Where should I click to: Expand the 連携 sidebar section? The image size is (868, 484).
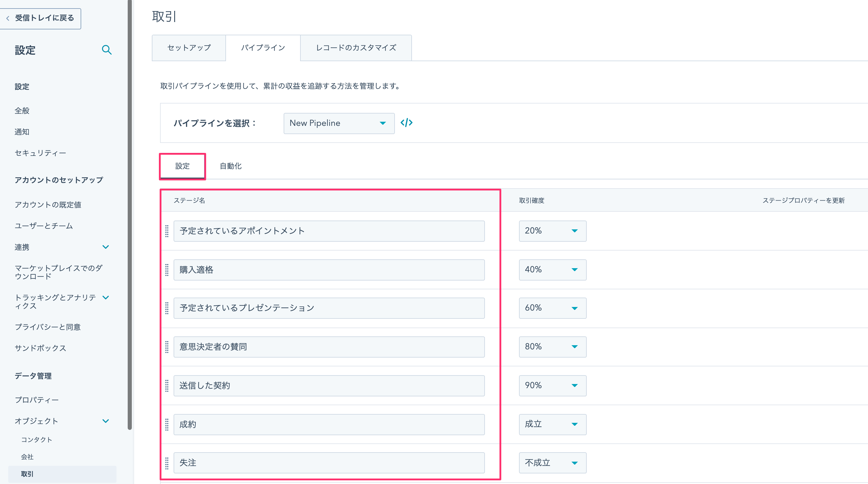point(105,247)
